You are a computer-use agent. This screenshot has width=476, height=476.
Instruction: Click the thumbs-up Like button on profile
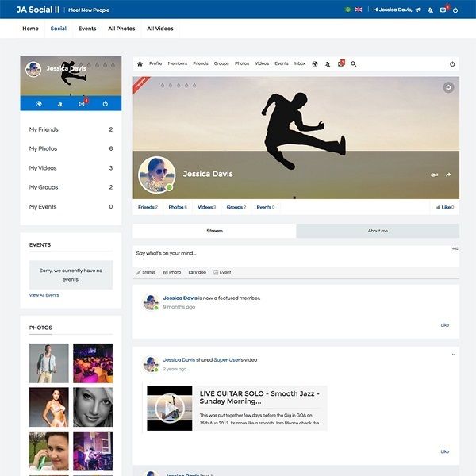[445, 207]
